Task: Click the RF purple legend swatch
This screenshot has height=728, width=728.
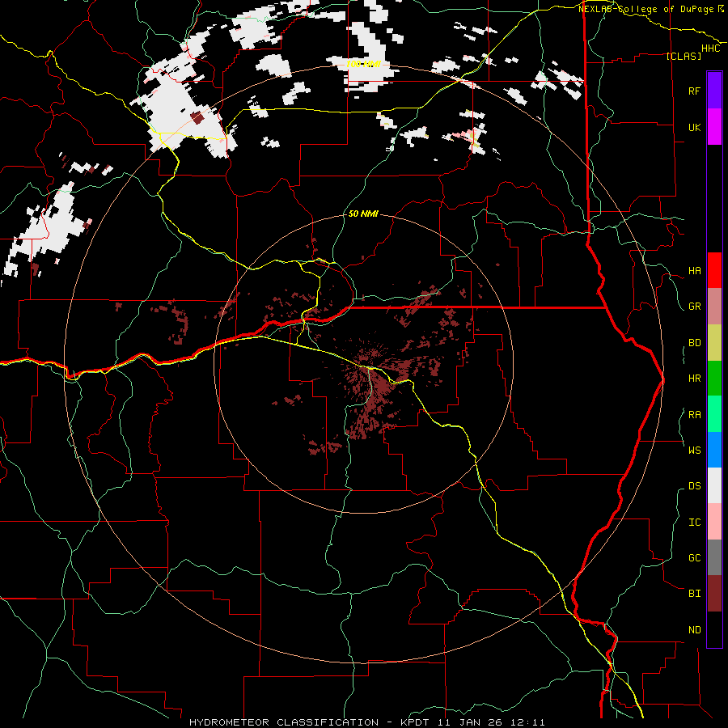Action: (714, 91)
